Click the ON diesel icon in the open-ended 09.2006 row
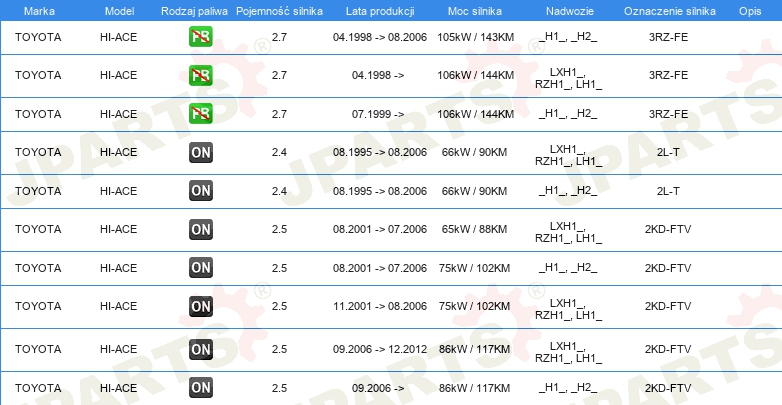Viewport: 782px width, 405px height. pos(200,388)
